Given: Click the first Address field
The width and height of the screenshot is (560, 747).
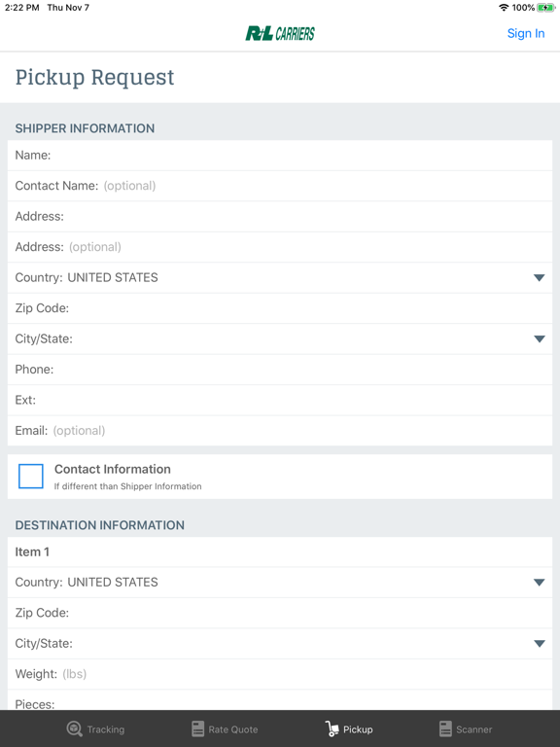Looking at the screenshot, I should [280, 216].
